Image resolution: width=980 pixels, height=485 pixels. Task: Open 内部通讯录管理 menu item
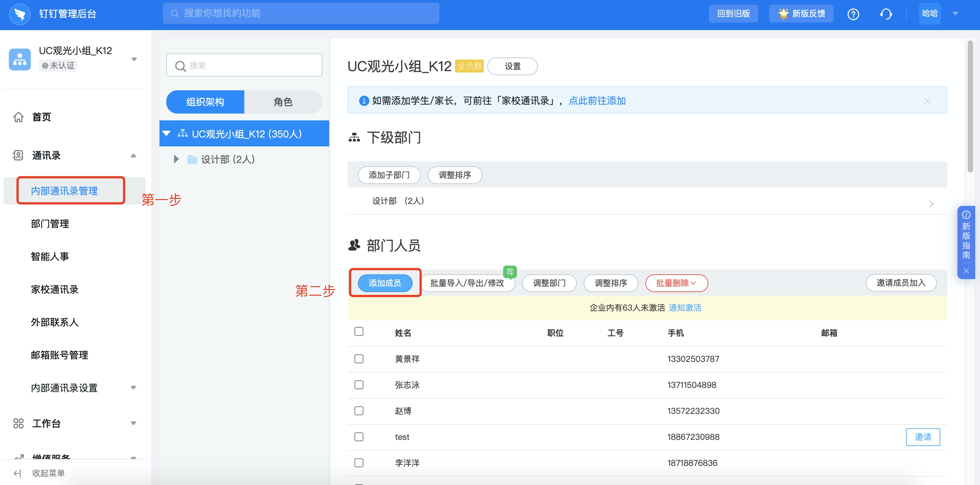64,191
